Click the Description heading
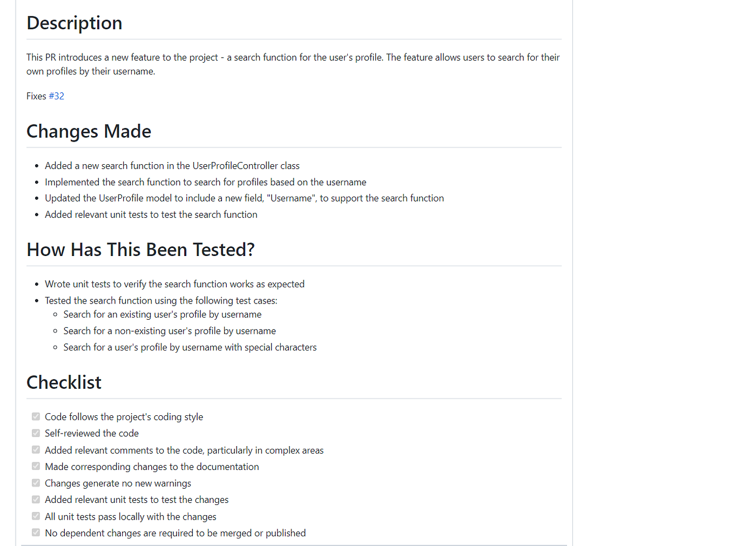The width and height of the screenshot is (756, 546). coord(75,23)
